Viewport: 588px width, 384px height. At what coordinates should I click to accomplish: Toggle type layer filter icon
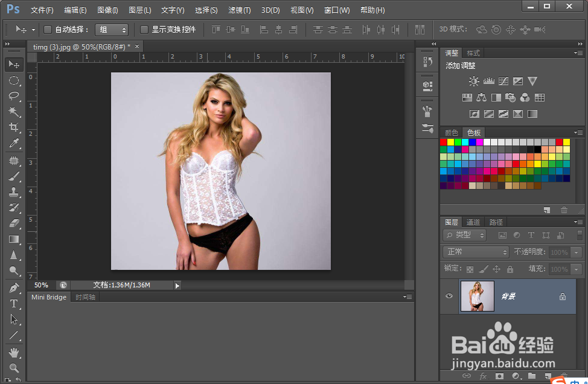coord(531,235)
